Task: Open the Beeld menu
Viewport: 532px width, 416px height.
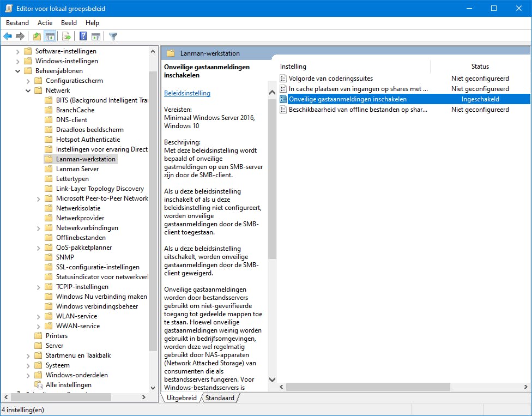Action: tap(69, 23)
